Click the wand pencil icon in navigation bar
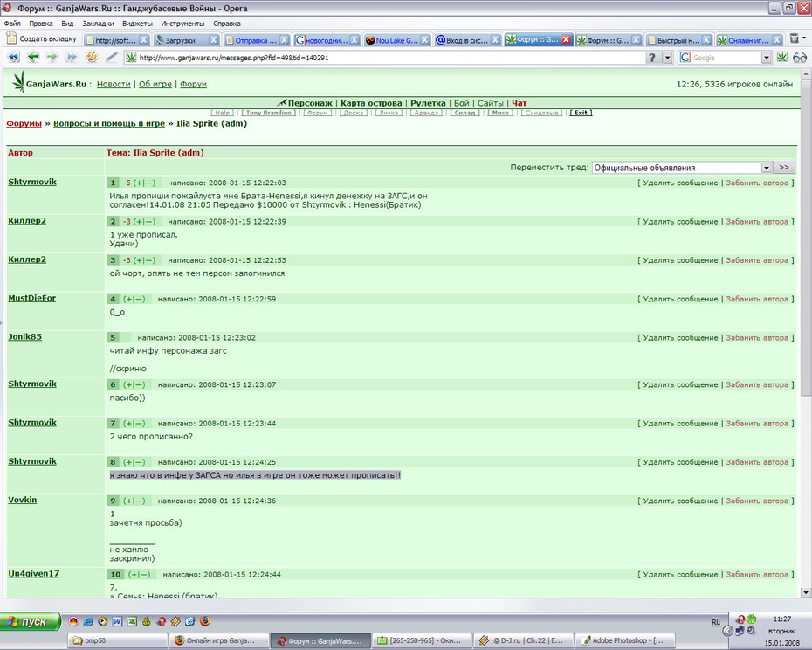This screenshot has height=650, width=812. tap(112, 57)
